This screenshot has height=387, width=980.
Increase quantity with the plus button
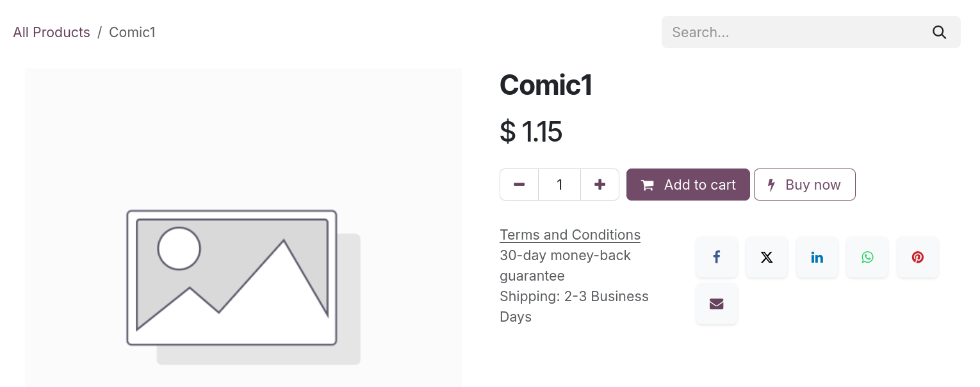pyautogui.click(x=600, y=185)
